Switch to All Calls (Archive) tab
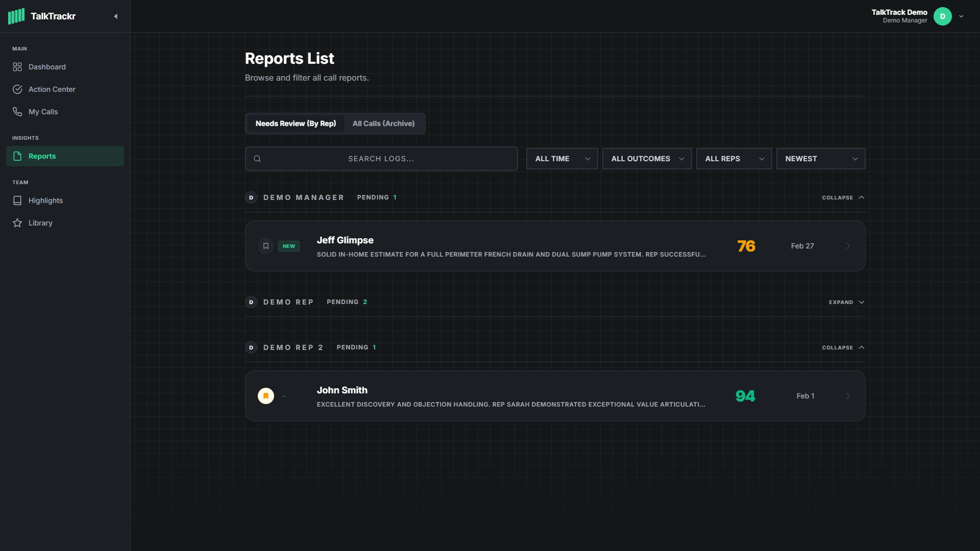 pyautogui.click(x=383, y=123)
